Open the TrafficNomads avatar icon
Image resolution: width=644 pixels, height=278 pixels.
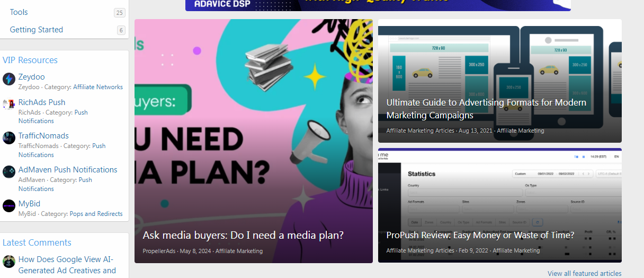pos(9,138)
